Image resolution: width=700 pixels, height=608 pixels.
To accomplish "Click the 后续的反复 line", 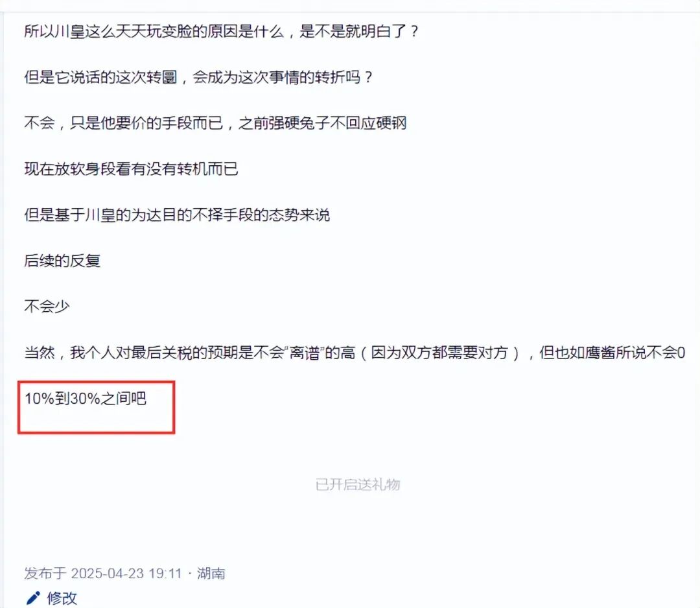I will click(62, 261).
